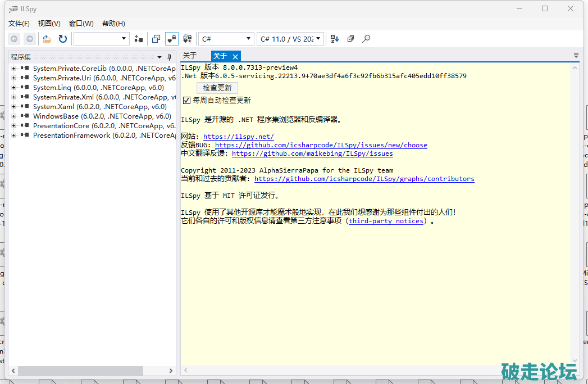Click the Search magnifier icon
This screenshot has width=588, height=384.
(366, 39)
